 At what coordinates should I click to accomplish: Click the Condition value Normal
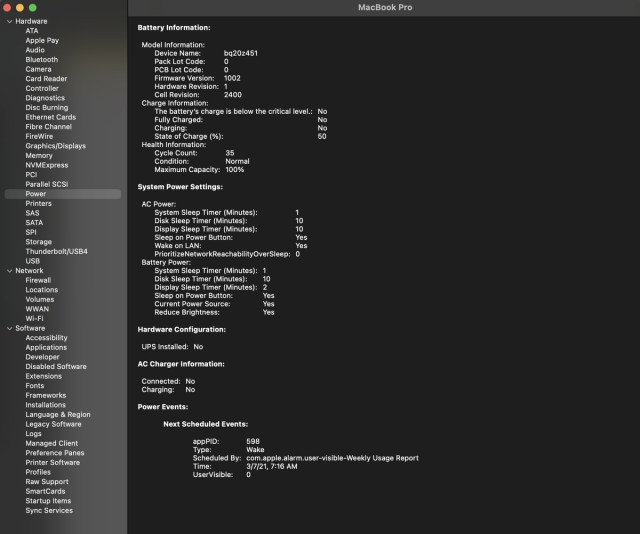click(238, 161)
